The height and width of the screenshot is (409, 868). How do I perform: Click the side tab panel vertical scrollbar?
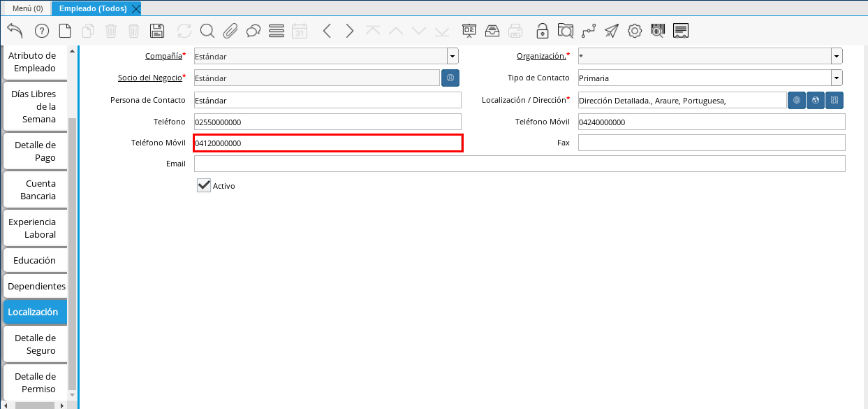coord(73,255)
